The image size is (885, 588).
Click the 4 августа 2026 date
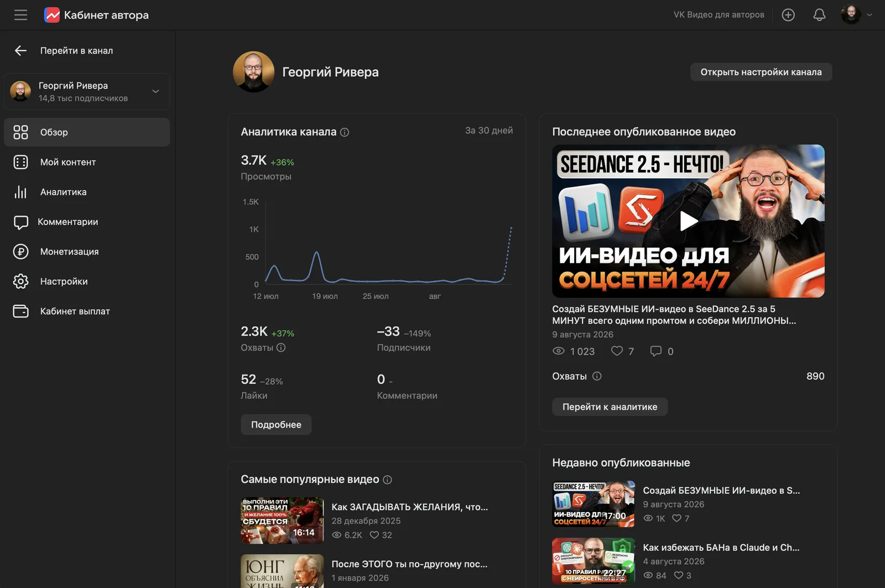[673, 561]
